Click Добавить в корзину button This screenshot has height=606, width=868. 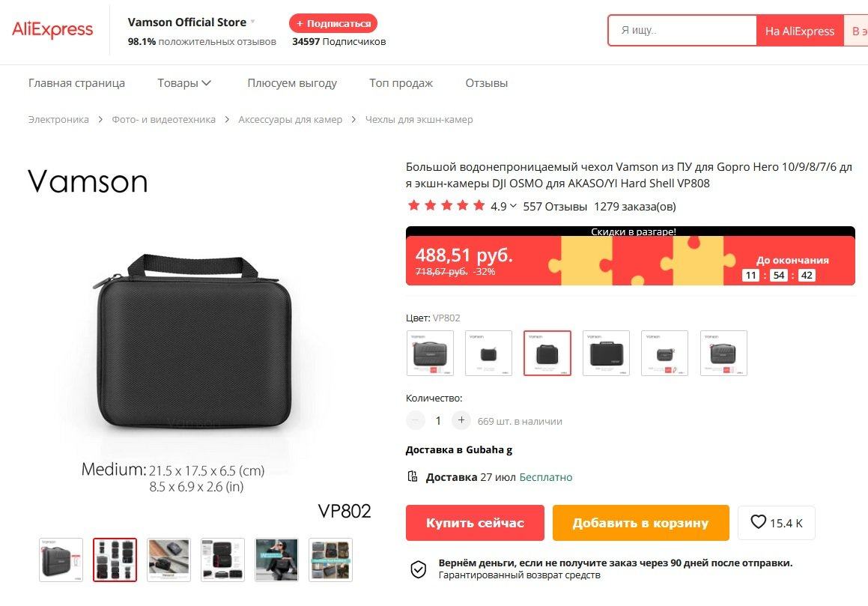coord(640,522)
